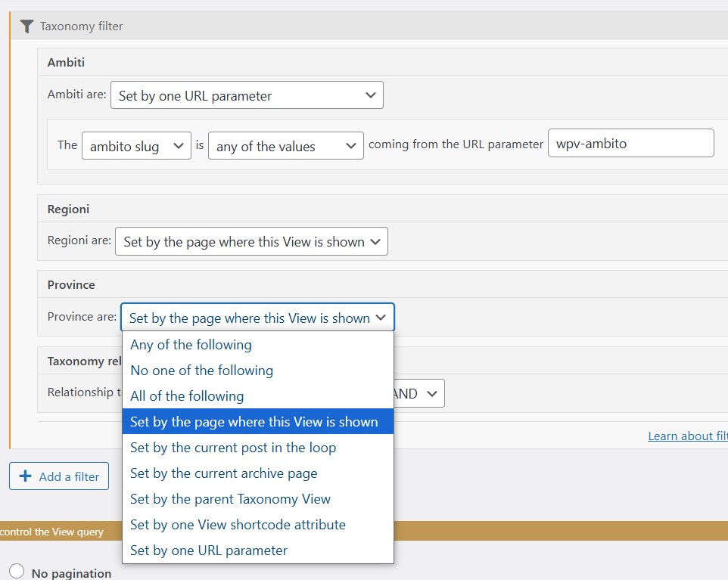The height and width of the screenshot is (580, 728).
Task: Pick Set by the current archive page
Action: pyautogui.click(x=223, y=473)
